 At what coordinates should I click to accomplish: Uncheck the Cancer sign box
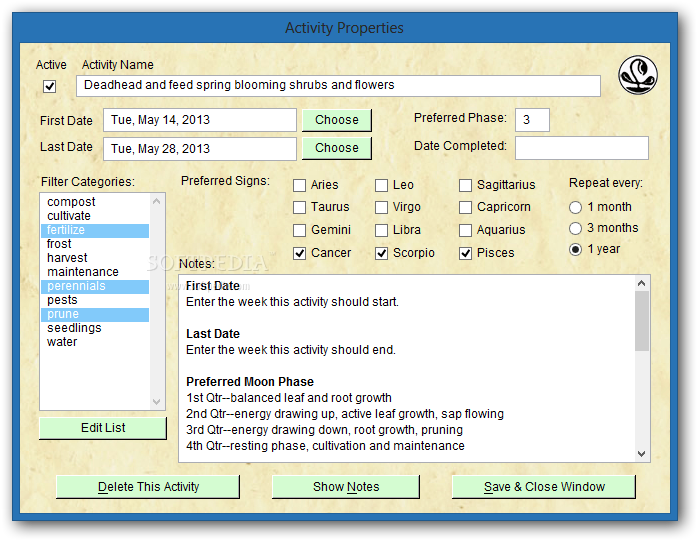click(x=300, y=253)
